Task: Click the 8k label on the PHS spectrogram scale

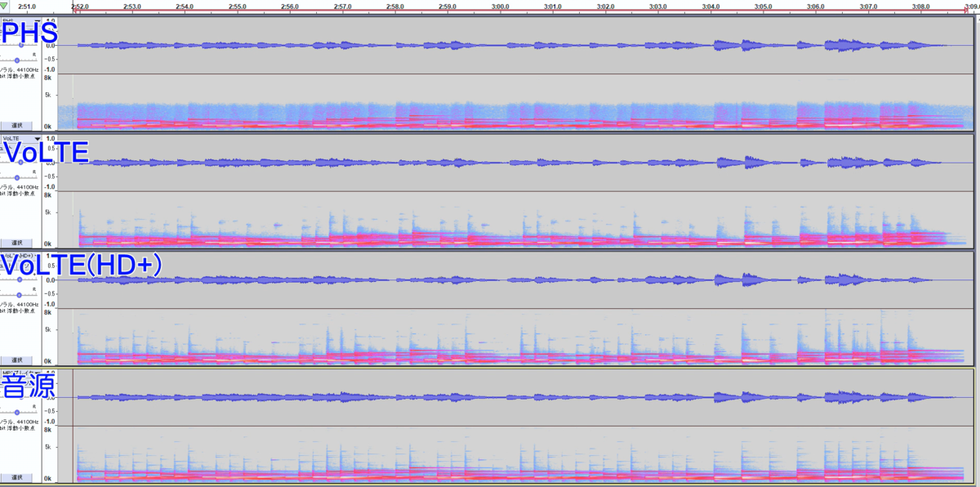Action: coord(48,78)
